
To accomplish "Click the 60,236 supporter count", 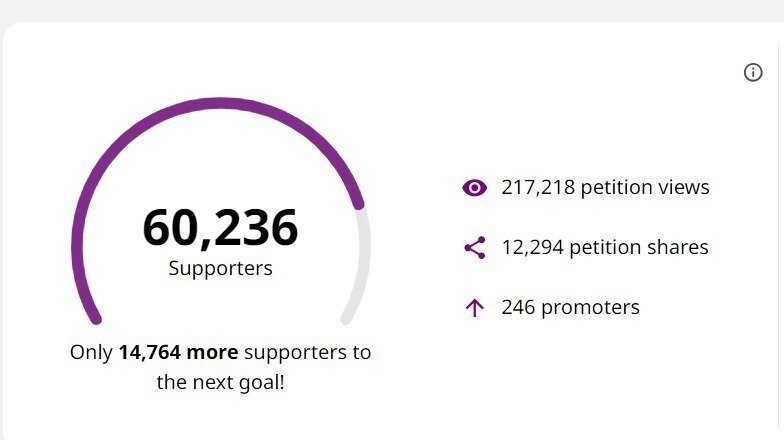I will click(x=220, y=227).
